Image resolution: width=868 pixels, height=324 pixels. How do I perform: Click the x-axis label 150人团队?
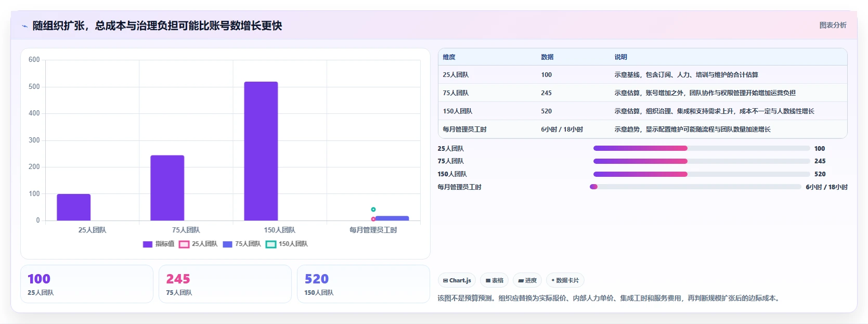point(279,230)
